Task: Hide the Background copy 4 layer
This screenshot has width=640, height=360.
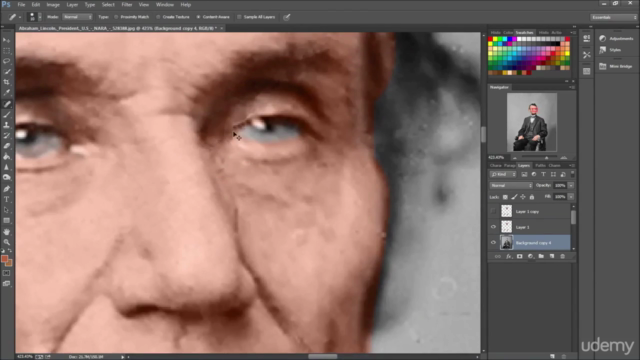Action: pos(493,242)
